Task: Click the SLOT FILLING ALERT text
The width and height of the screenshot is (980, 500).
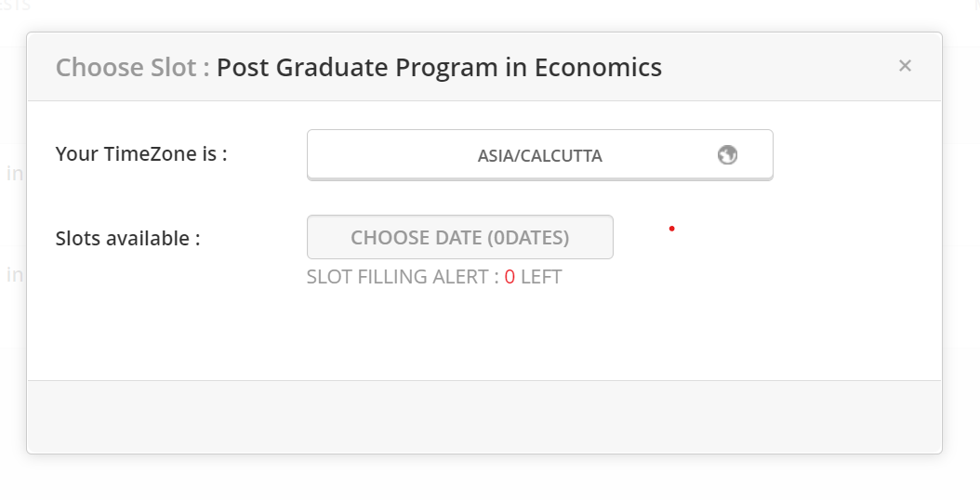Action: point(403,277)
